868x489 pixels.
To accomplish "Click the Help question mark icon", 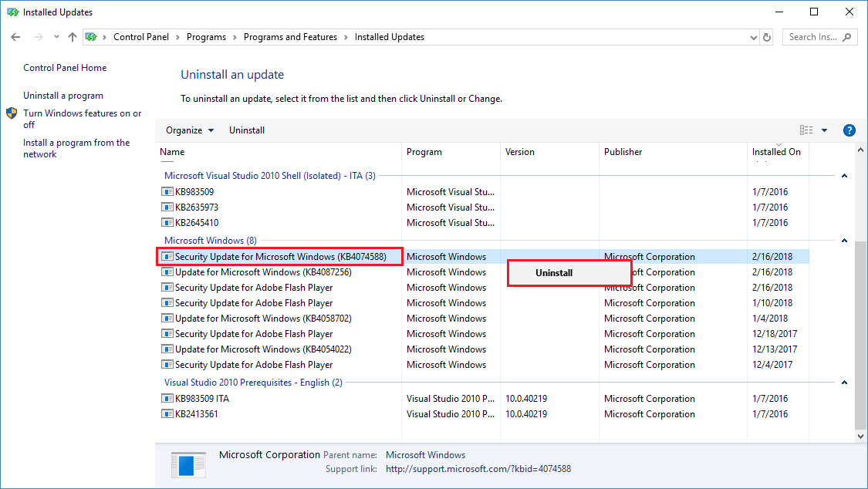I will pyautogui.click(x=849, y=130).
